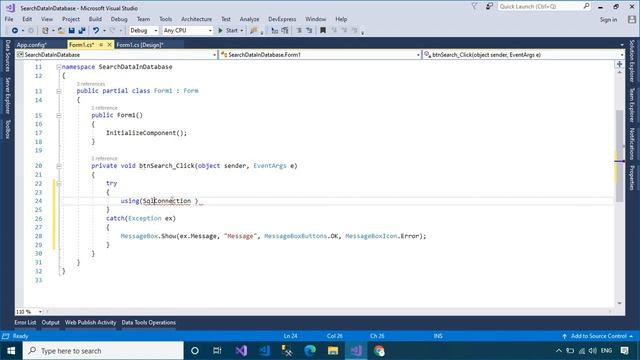The image size is (640, 360).
Task: Open the Output panel tab
Action: 51,322
